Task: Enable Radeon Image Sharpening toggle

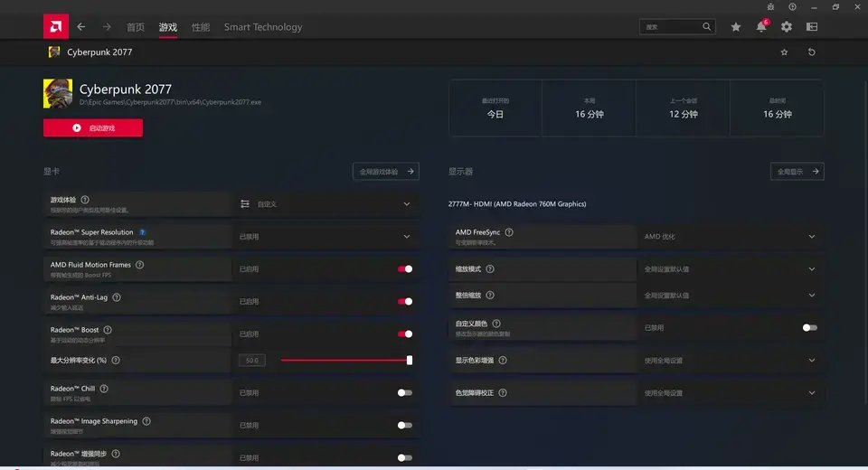Action: coord(405,425)
